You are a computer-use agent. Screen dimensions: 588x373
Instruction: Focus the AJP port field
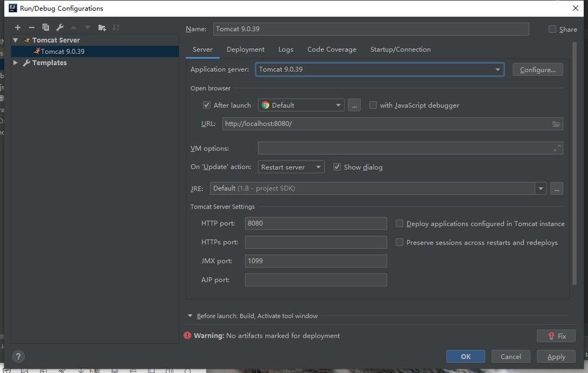tap(316, 280)
